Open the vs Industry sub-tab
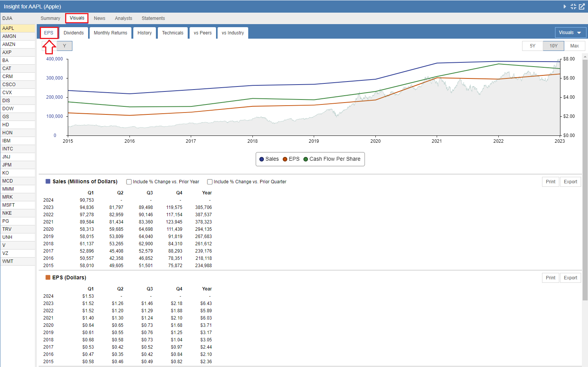The height and width of the screenshot is (367, 588). tap(233, 33)
